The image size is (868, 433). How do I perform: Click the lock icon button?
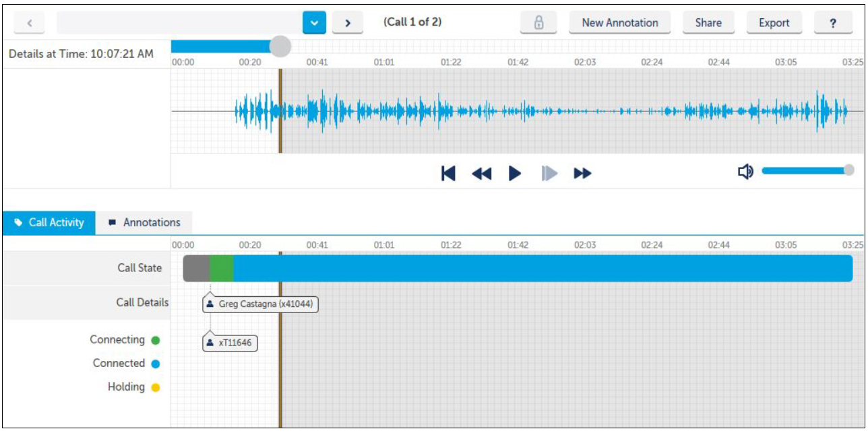pos(538,22)
